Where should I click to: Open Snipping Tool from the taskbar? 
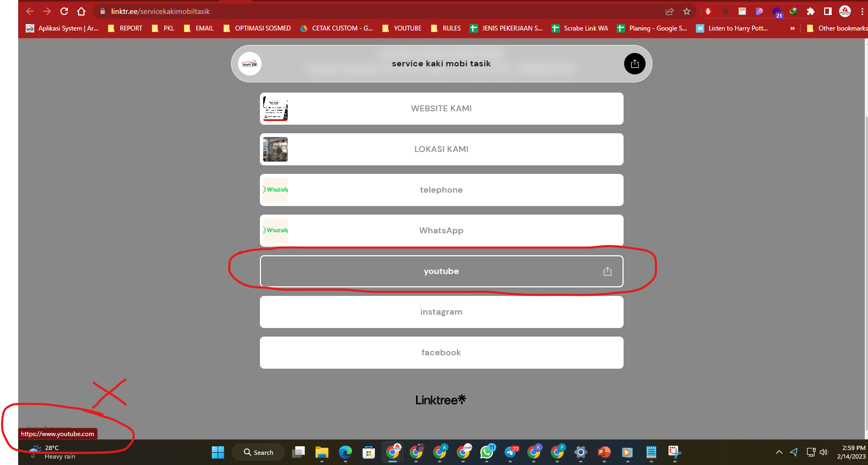pyautogui.click(x=674, y=453)
